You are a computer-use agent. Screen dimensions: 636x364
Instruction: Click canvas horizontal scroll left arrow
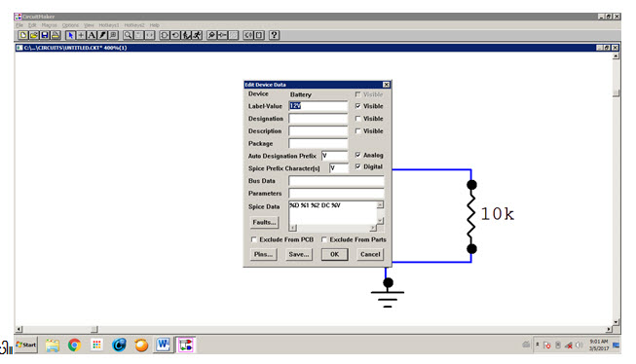pyautogui.click(x=19, y=329)
